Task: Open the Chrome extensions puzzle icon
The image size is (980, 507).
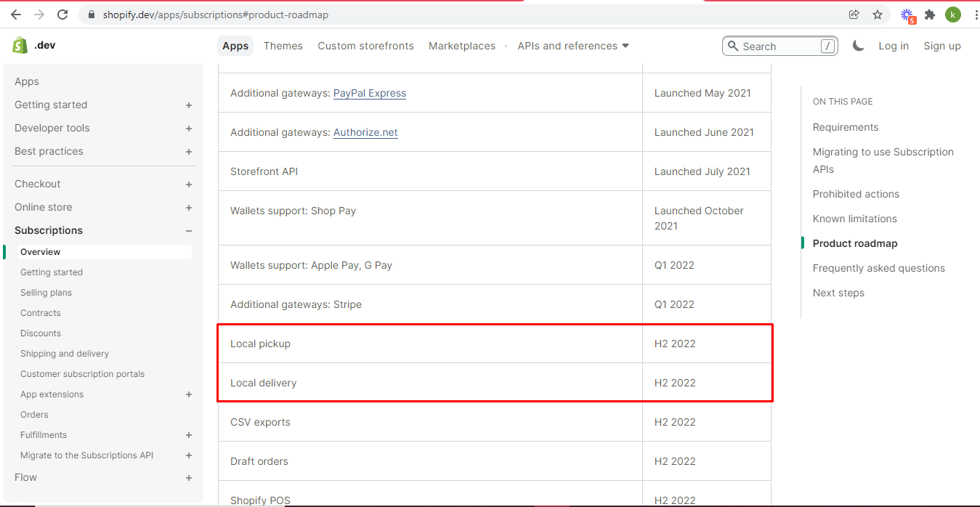Action: [x=929, y=15]
